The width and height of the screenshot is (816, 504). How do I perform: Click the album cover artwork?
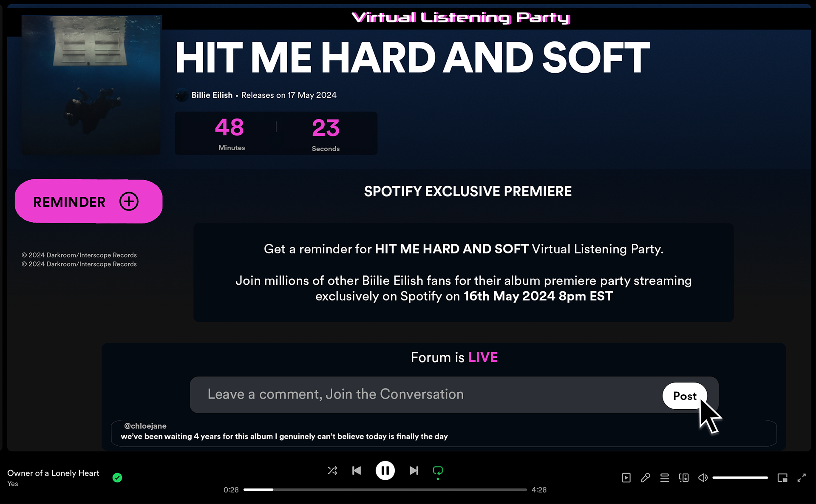coord(91,85)
